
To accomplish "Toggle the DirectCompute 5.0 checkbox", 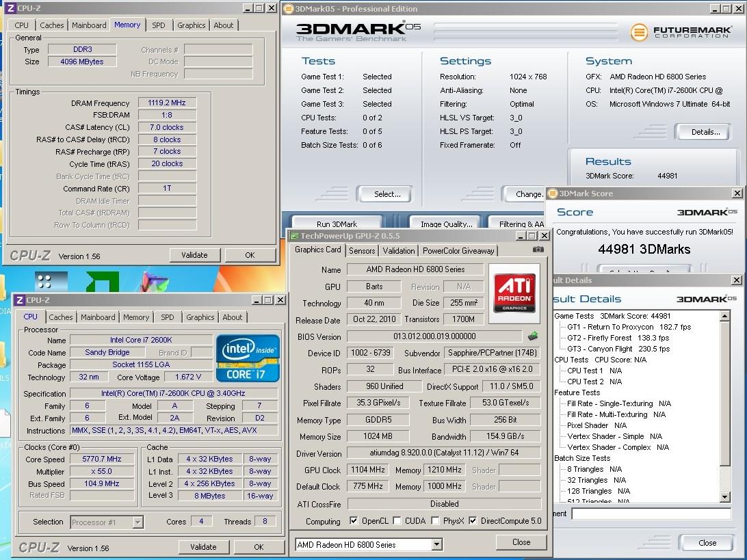I will click(473, 520).
